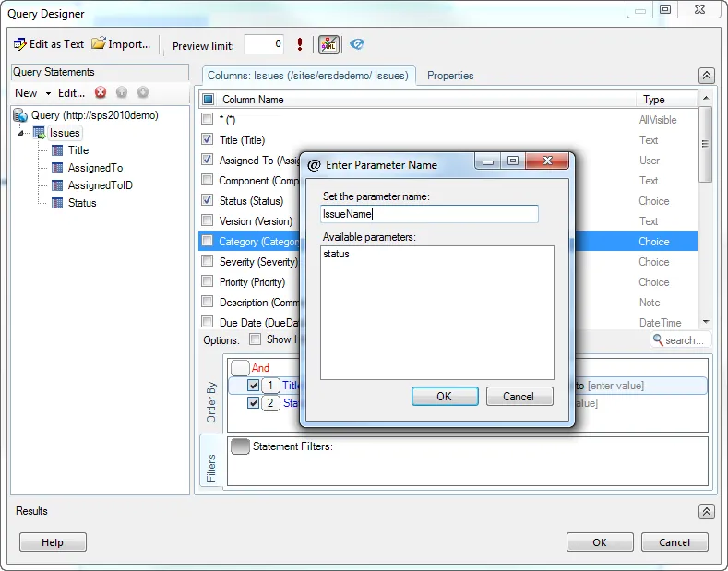Click the blue eye preview icon
Screen dimensions: 728x571
point(357,44)
